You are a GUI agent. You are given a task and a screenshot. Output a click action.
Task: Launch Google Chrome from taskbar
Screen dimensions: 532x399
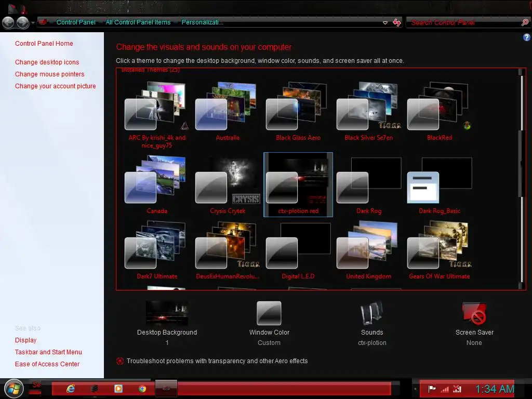(142, 389)
